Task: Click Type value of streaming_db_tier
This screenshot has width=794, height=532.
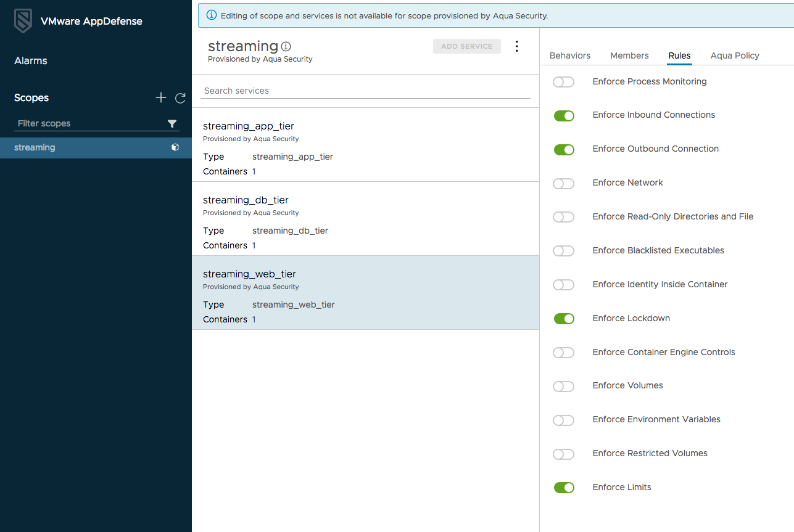Action: point(290,231)
